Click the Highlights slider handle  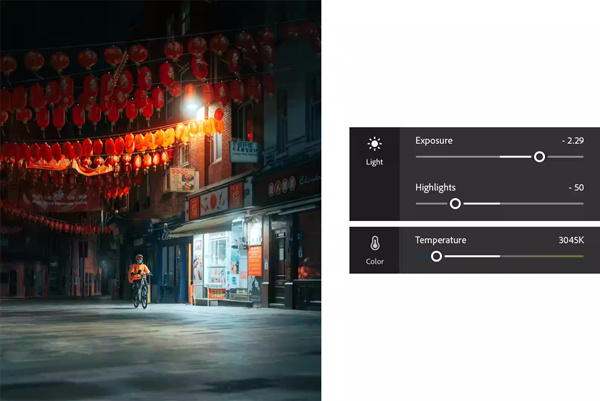[455, 203]
